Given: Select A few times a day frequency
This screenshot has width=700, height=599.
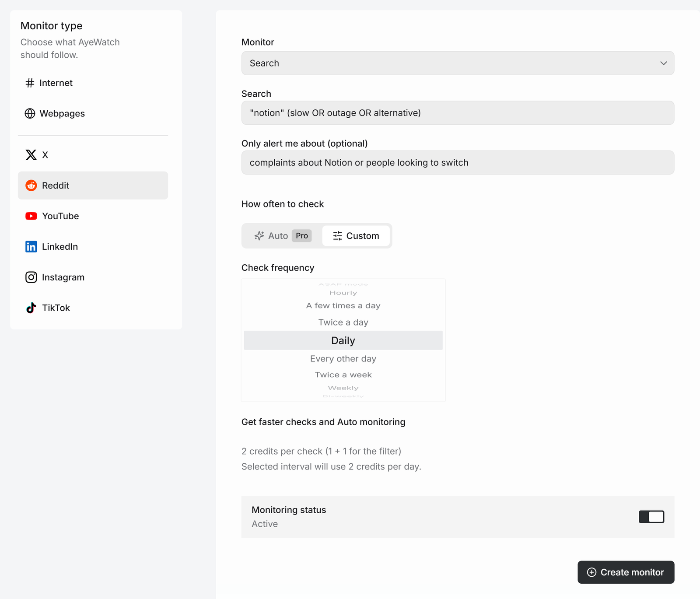Looking at the screenshot, I should (x=343, y=305).
